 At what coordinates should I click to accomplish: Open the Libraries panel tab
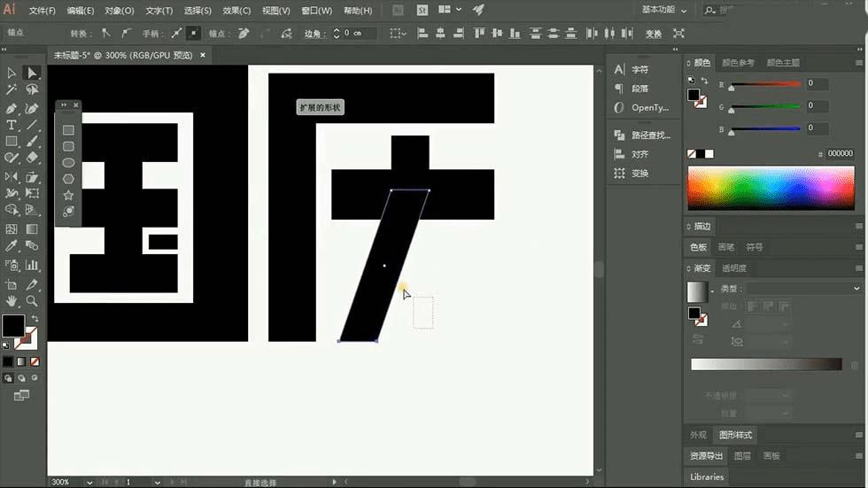(x=707, y=476)
